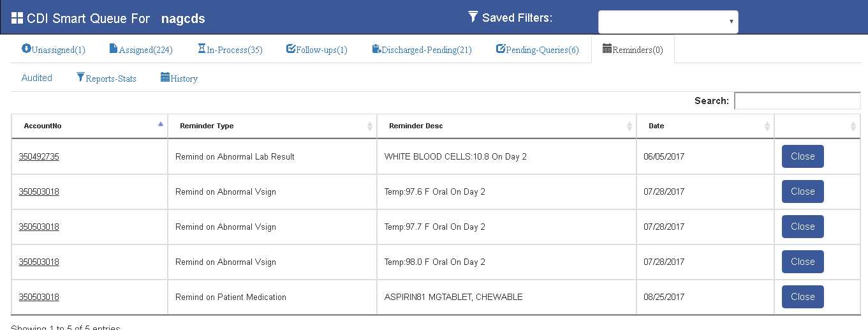Close the White Blood Cells reminder

802,156
